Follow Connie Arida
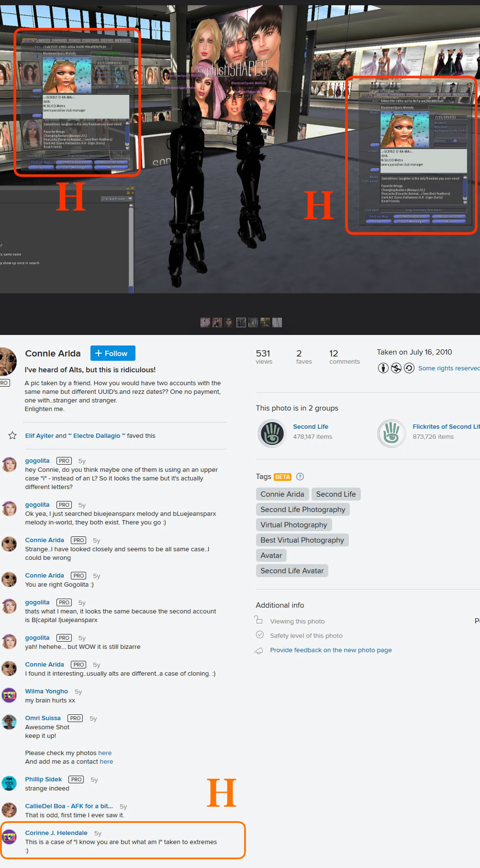This screenshot has height=868, width=480. [x=113, y=353]
